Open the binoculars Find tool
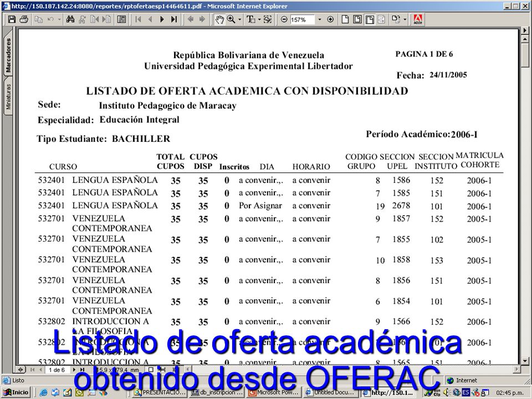The image size is (532, 399). coord(70,19)
